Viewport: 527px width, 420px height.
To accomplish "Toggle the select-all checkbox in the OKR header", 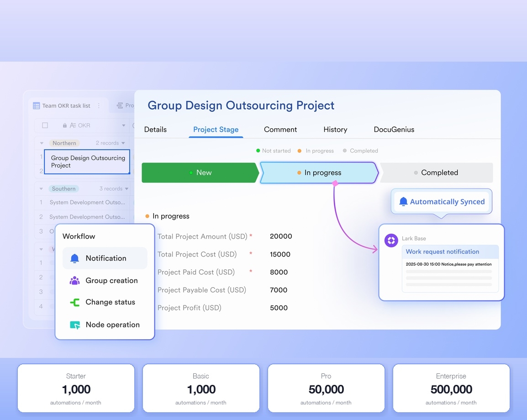I will pos(45,126).
